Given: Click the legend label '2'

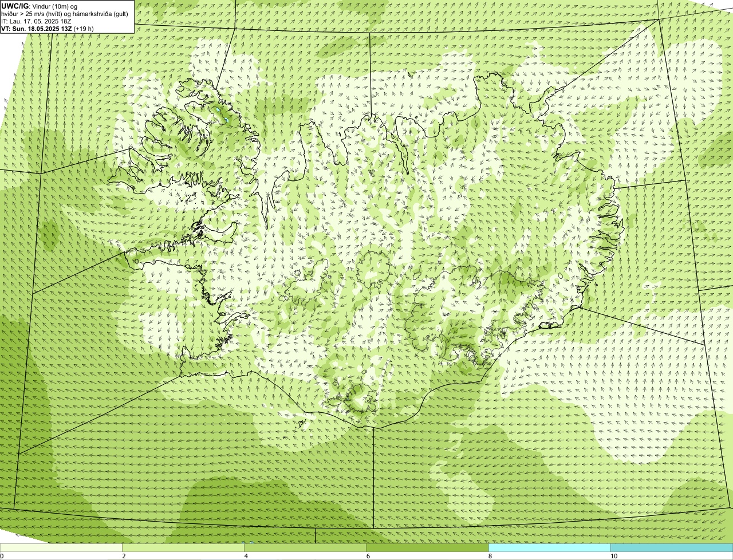Looking at the screenshot, I should 124,556.
